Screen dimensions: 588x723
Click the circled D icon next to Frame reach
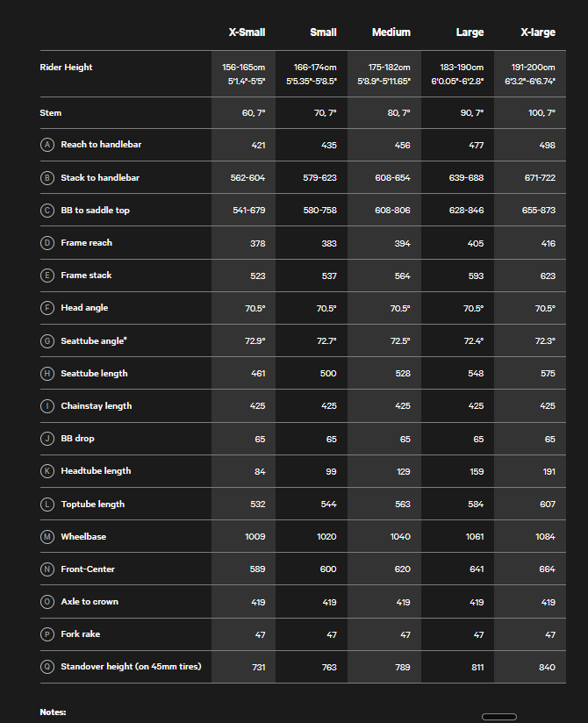click(x=47, y=242)
